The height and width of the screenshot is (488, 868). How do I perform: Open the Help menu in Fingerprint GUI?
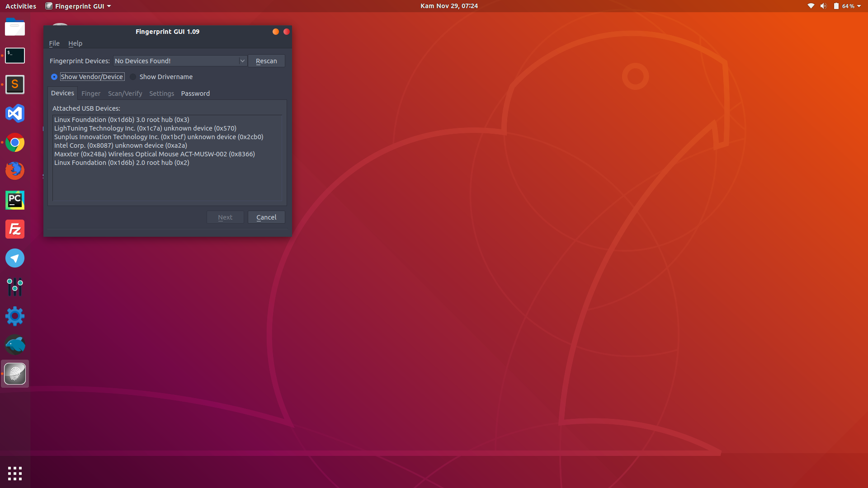pyautogui.click(x=75, y=43)
